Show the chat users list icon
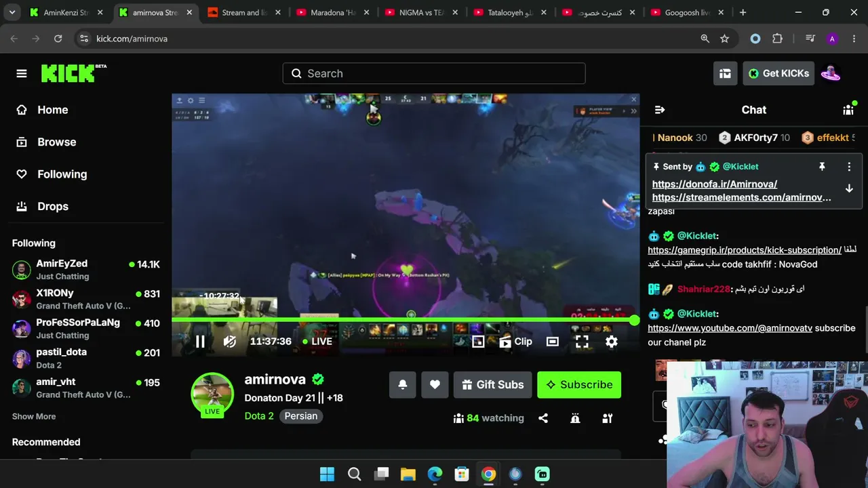 click(x=848, y=110)
